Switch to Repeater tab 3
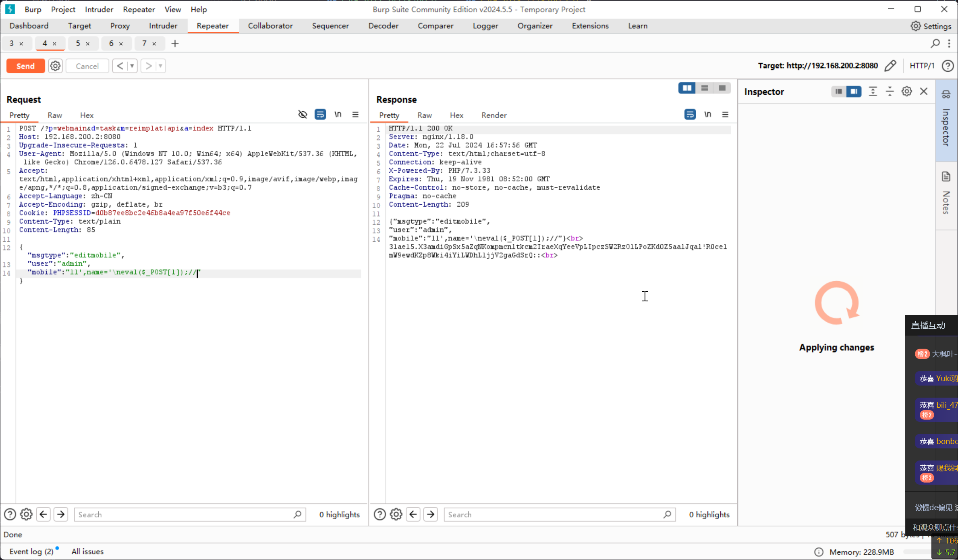Image resolution: width=958 pixels, height=560 pixels. [x=12, y=43]
